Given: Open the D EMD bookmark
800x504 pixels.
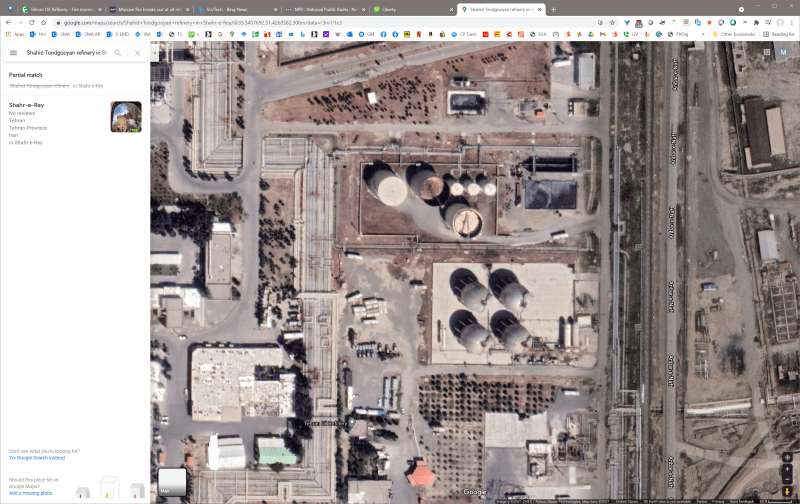Looking at the screenshot, I should click(x=117, y=34).
